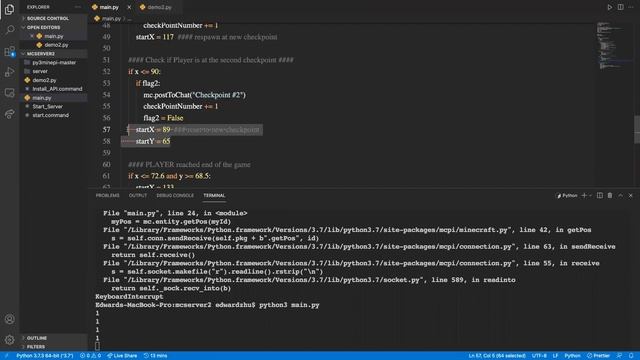The image size is (640, 360).
Task: Open new terminal profile dropdown arrow
Action: (591, 196)
